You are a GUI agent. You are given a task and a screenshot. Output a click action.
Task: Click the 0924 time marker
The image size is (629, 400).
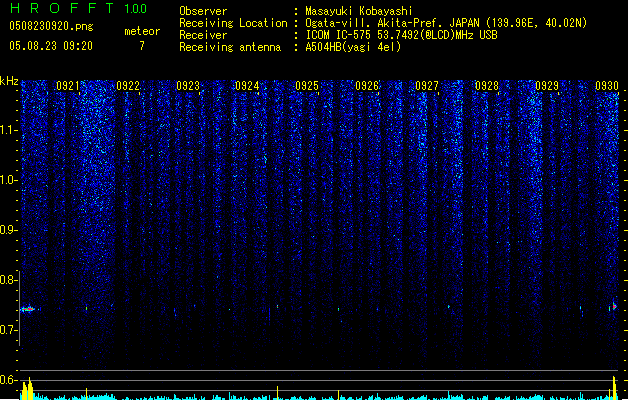247,86
